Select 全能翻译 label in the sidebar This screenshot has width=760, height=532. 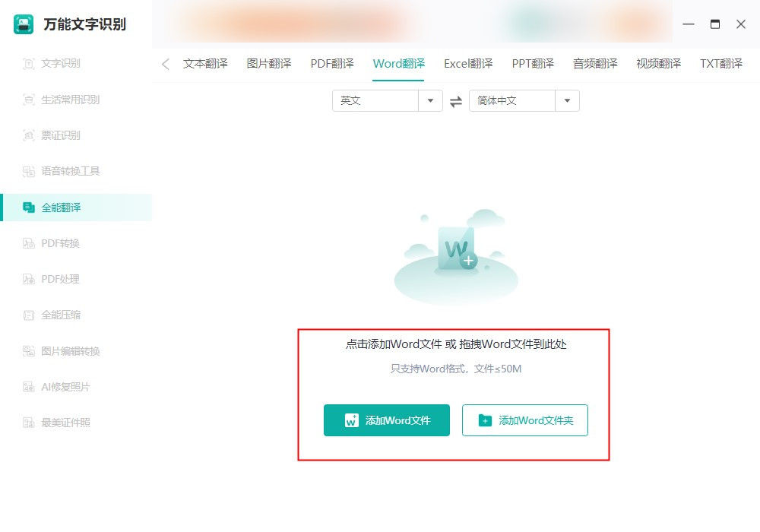61,207
